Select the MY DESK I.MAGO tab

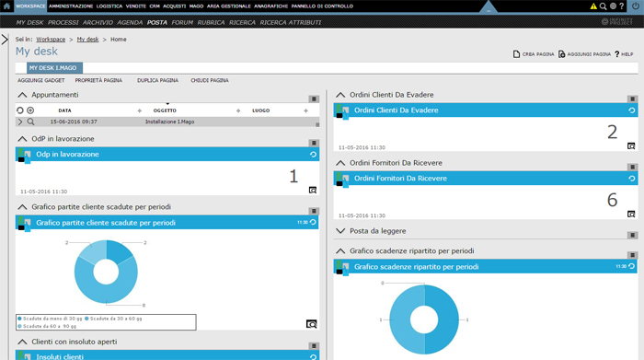54,68
